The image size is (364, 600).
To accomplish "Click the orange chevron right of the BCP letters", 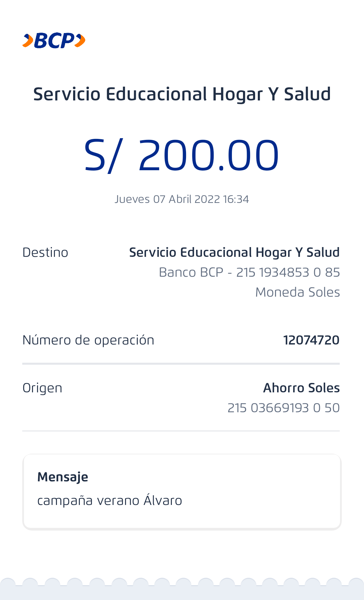I will [x=80, y=41].
